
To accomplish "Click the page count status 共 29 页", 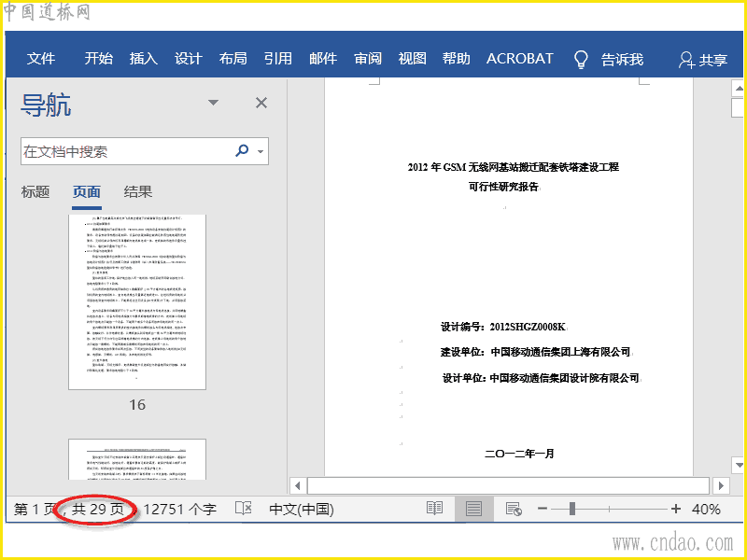I will click(98, 510).
